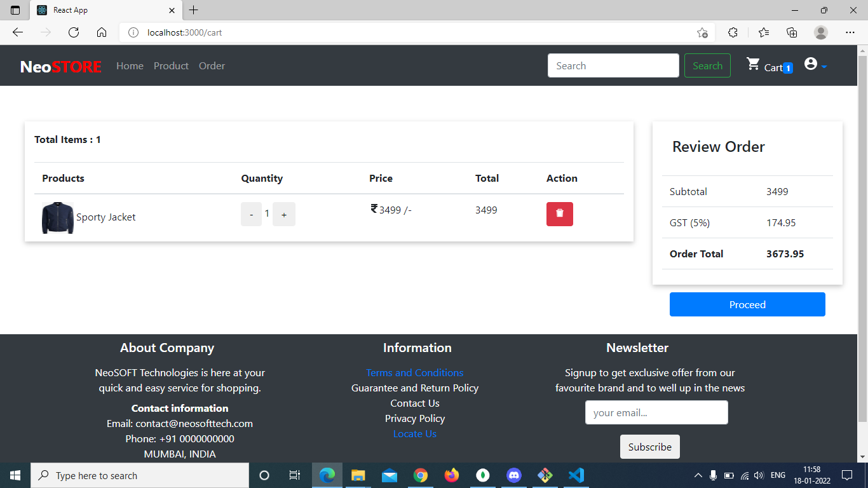Click the cart item count badge
This screenshot has width=868, height=488.
787,68
